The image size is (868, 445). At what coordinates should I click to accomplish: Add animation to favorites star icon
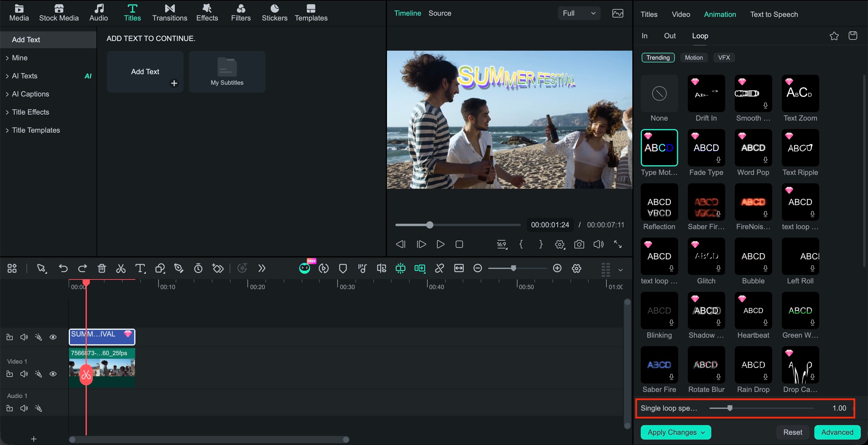[834, 36]
